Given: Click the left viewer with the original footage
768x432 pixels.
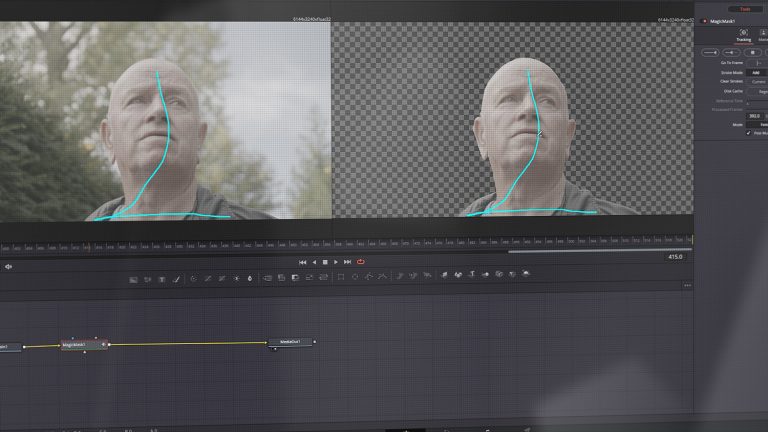Looking at the screenshot, I should pos(166,121).
